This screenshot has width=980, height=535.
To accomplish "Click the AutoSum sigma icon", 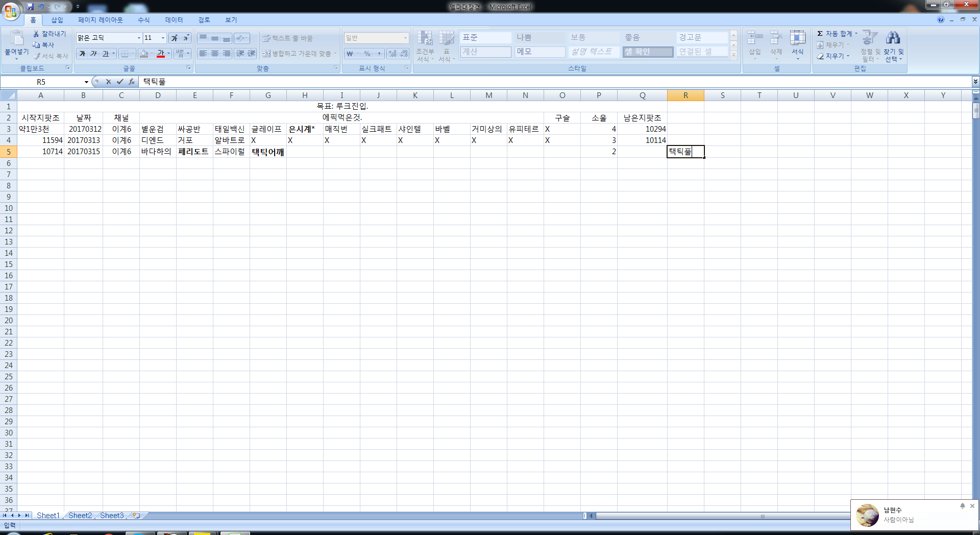I will (x=820, y=34).
